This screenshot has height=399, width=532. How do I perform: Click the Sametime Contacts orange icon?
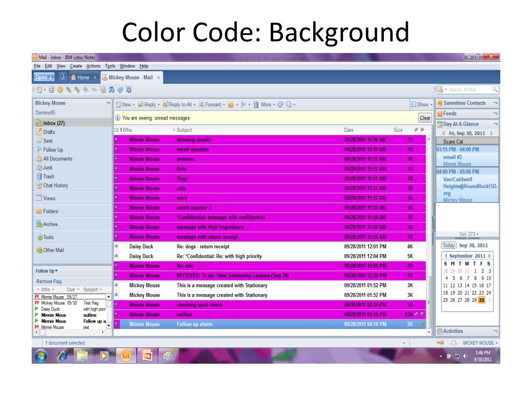click(440, 103)
